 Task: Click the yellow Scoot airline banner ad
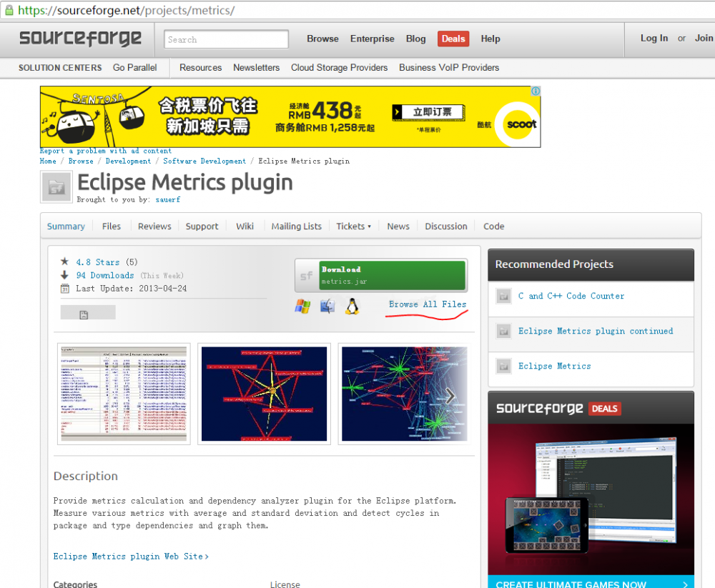tap(290, 116)
